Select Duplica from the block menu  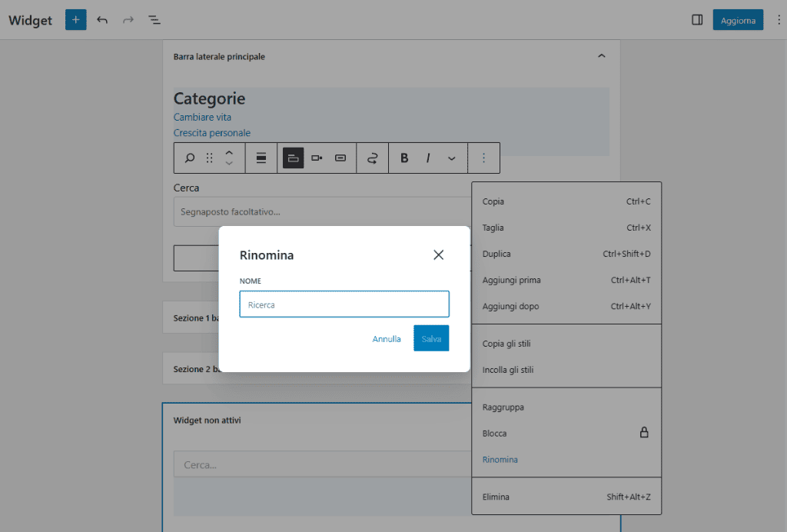tap(566, 254)
